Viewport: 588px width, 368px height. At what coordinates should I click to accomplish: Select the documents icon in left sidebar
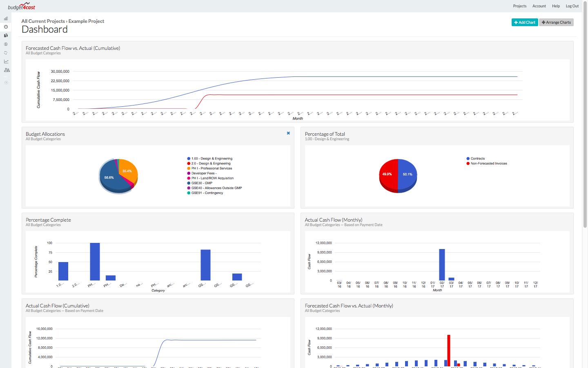click(6, 36)
